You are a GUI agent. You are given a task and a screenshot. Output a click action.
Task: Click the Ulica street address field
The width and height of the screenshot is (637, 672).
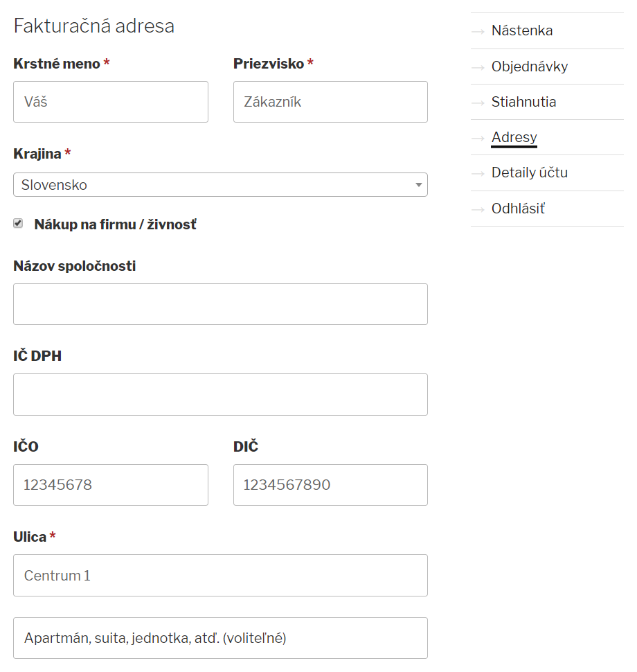coord(220,576)
